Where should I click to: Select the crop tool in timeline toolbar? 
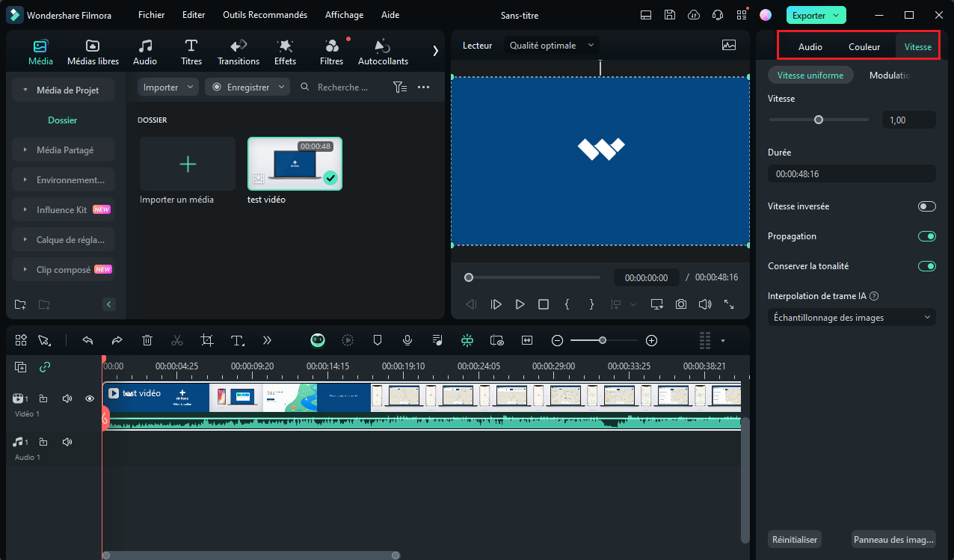tap(207, 340)
